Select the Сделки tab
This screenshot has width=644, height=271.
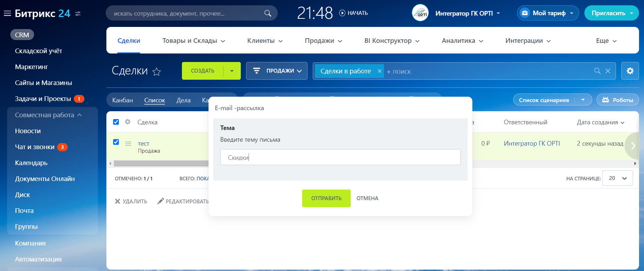tap(129, 41)
